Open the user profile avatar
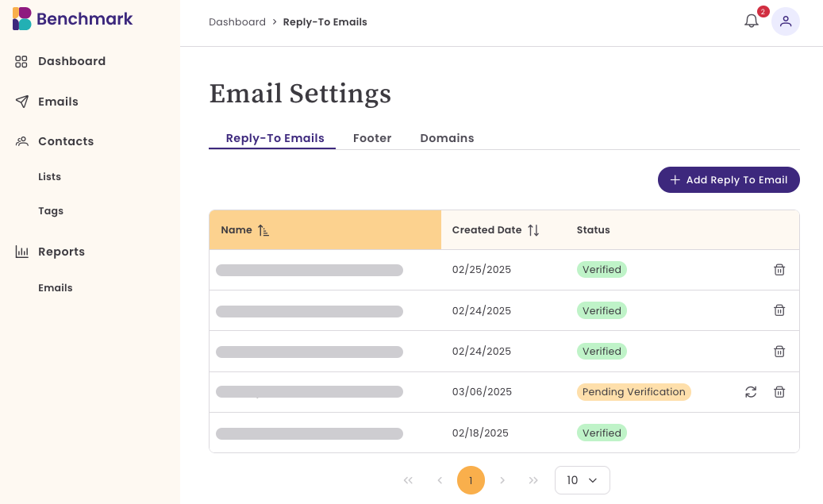Viewport: 823px width, 504px height. pos(785,21)
